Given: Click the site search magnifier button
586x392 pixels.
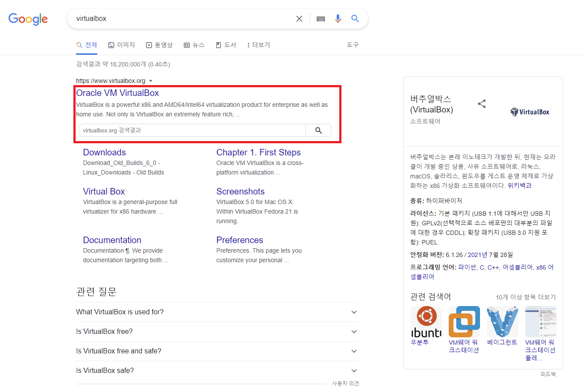Looking at the screenshot, I should pos(318,130).
